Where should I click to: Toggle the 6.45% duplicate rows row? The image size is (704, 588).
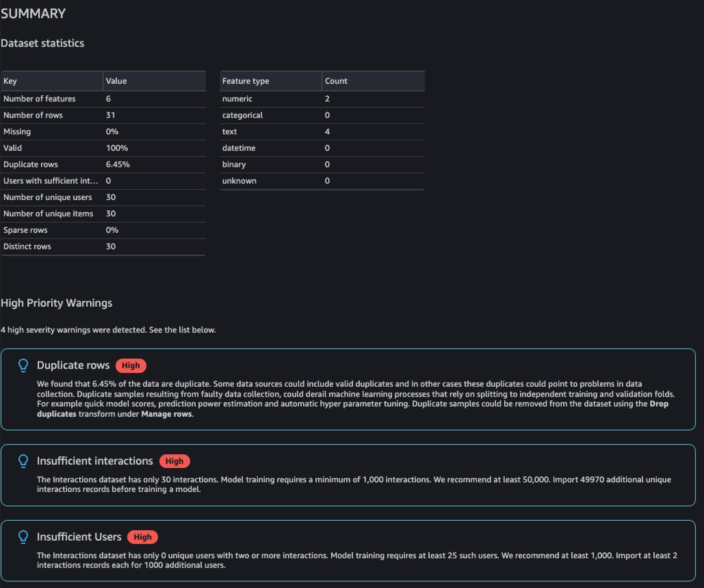(103, 164)
